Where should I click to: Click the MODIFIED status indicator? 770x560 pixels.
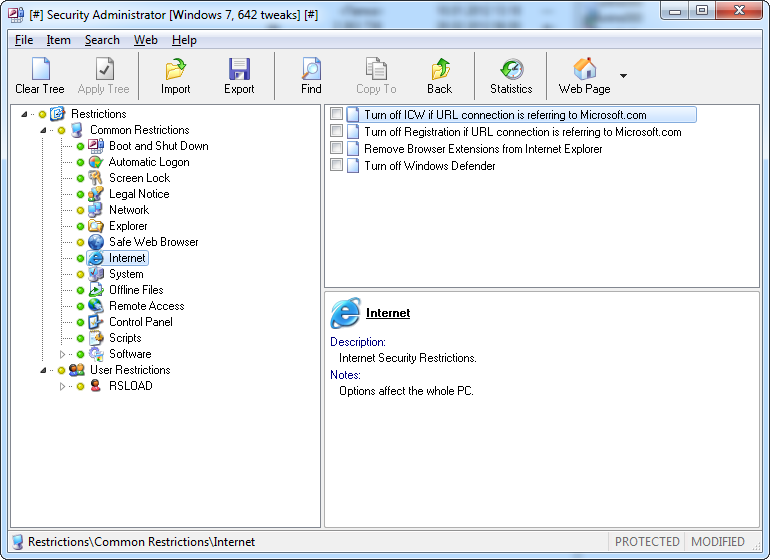click(717, 542)
